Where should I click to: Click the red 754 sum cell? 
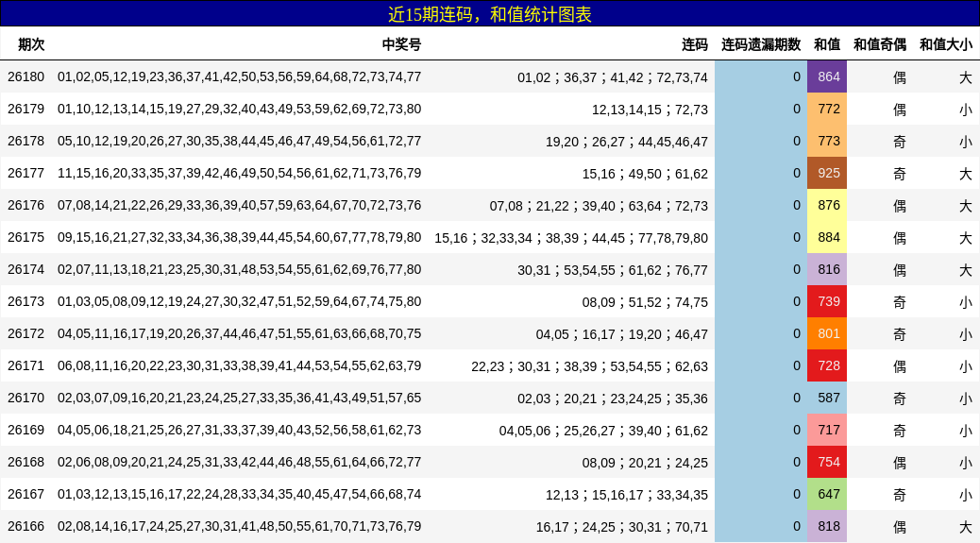click(827, 462)
